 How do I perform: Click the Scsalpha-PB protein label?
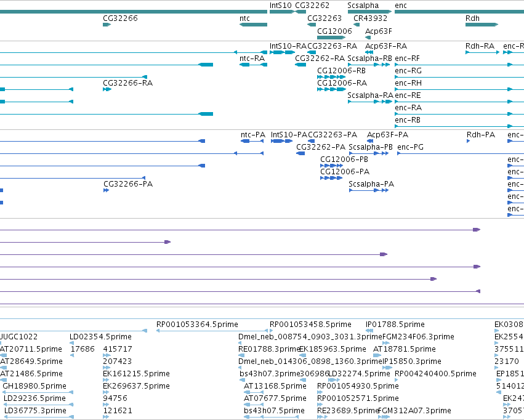tap(370, 147)
